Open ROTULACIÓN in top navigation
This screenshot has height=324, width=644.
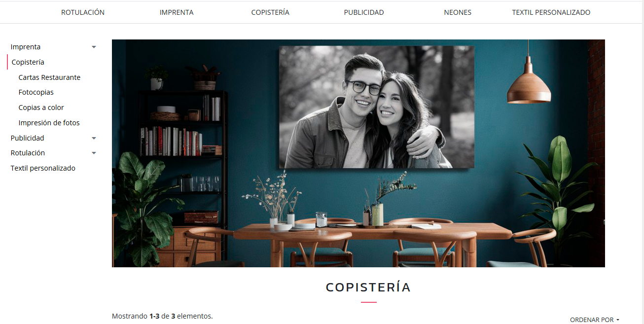coord(83,12)
